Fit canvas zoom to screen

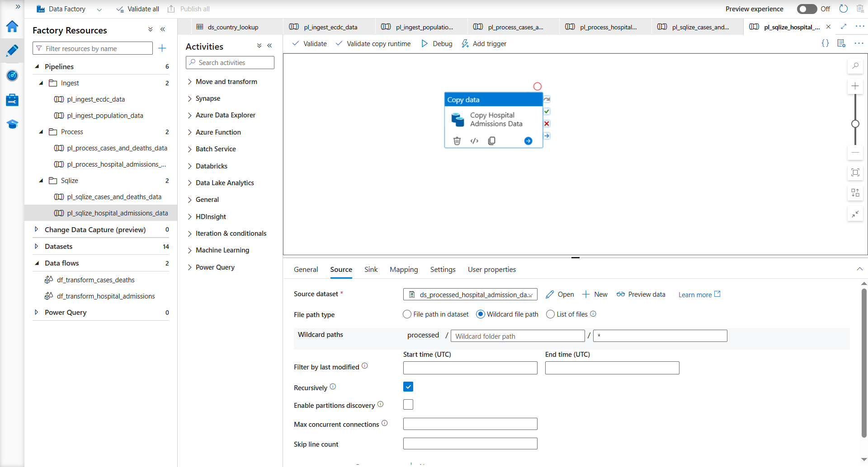855,173
